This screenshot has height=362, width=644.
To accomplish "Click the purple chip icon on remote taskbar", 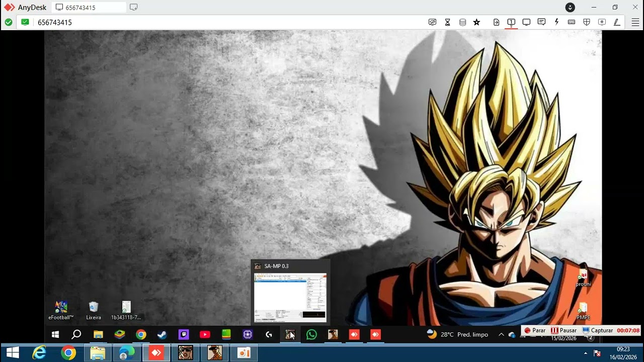I will point(248,334).
